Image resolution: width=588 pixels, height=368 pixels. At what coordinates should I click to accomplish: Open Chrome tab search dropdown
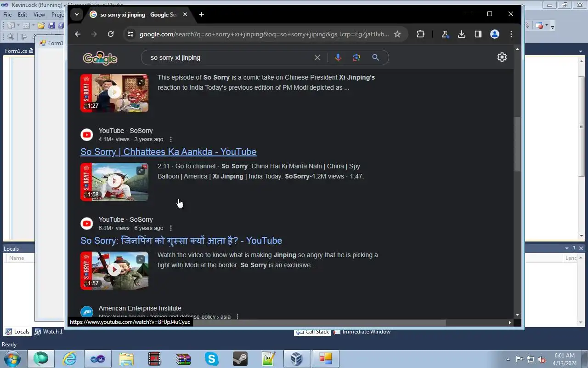77,14
